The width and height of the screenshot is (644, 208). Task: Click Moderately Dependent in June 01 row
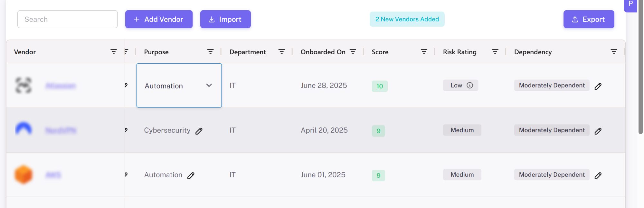coord(552,175)
